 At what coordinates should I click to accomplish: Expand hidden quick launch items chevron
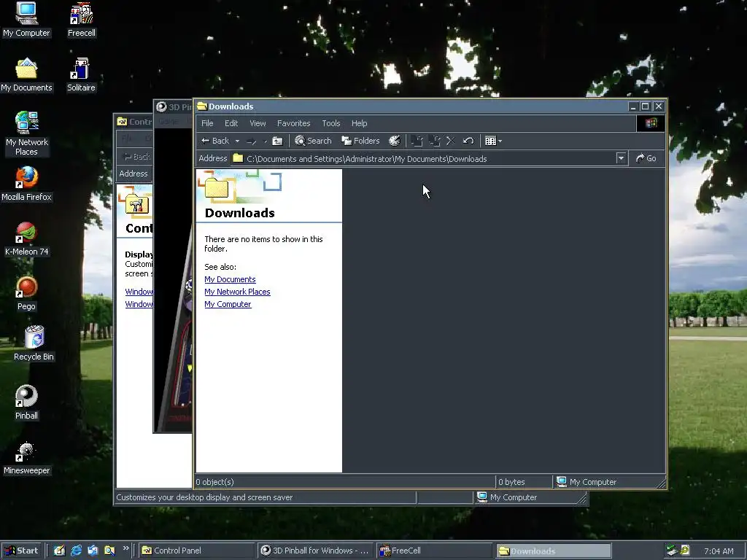125,548
